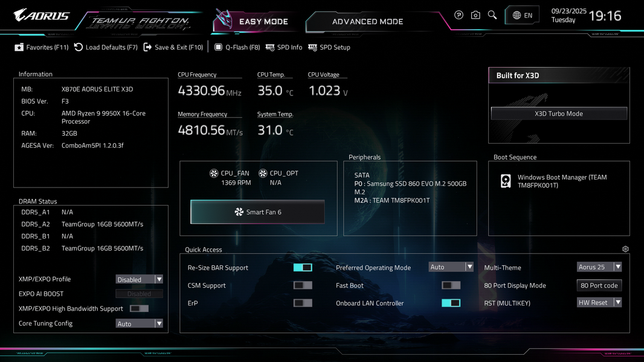Open Preferred Operating Mode dropdown
Viewport: 644px width, 362px height.
click(x=451, y=267)
